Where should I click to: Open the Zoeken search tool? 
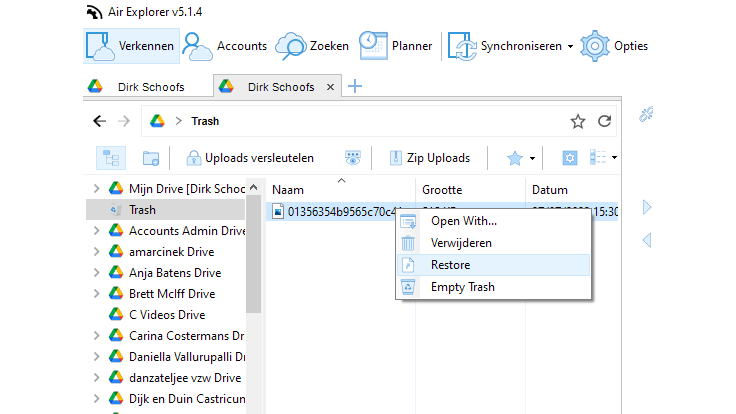point(309,46)
